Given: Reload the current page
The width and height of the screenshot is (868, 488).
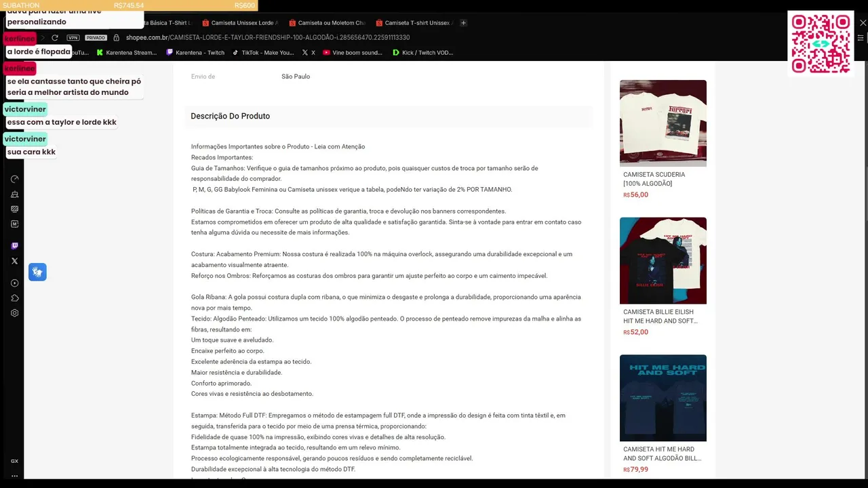Looking at the screenshot, I should 55,38.
